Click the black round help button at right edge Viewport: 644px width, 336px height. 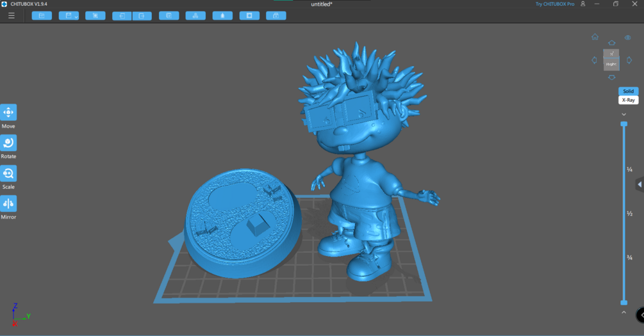640,315
